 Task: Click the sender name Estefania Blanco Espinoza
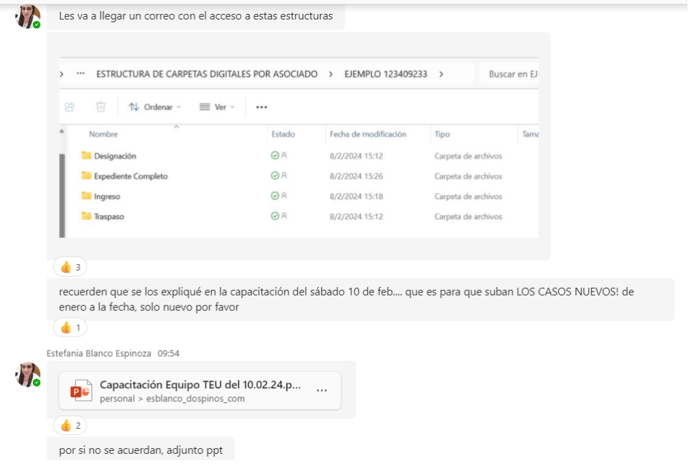99,353
